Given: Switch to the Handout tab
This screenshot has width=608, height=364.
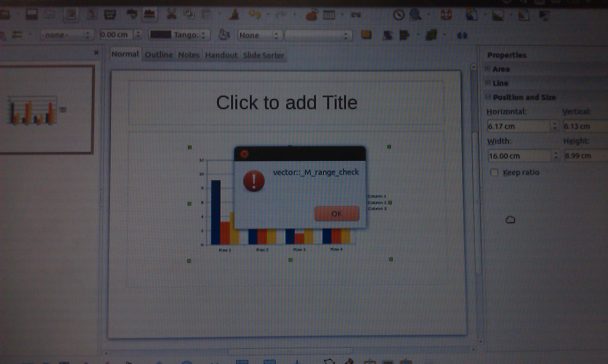Looking at the screenshot, I should click(x=221, y=55).
